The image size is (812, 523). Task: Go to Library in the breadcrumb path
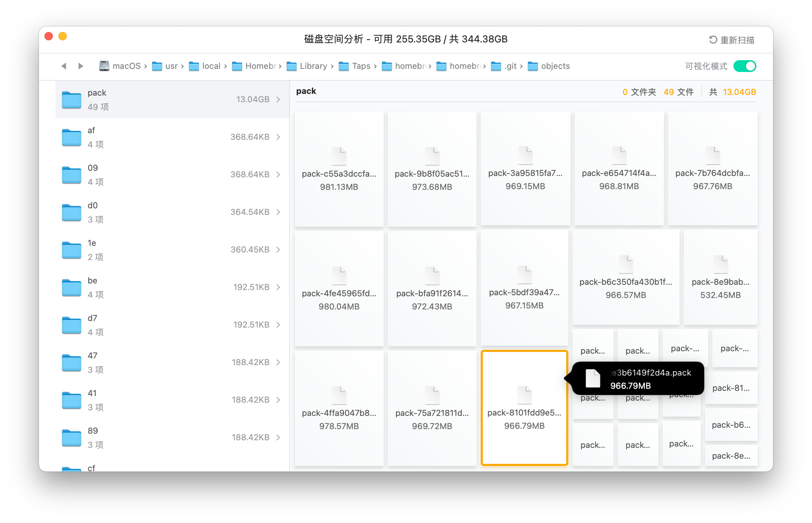click(313, 66)
